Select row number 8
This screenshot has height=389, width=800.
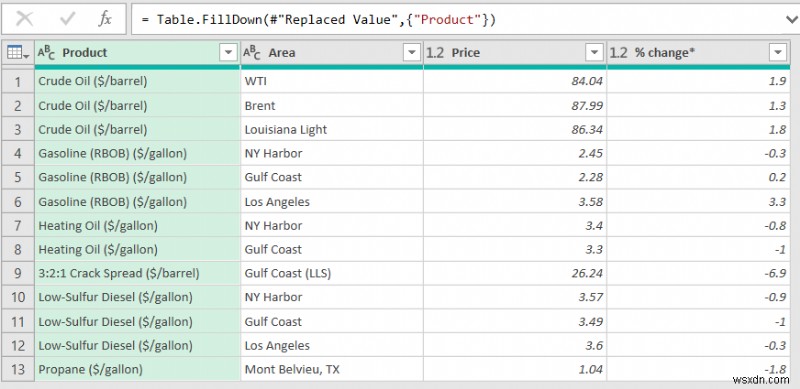point(18,249)
